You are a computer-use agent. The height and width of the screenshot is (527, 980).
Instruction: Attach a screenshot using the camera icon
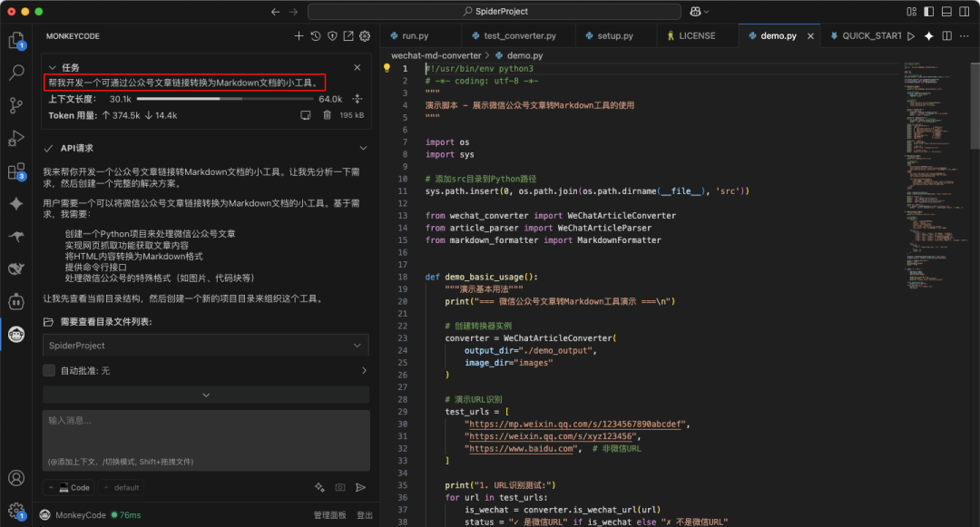[x=339, y=487]
